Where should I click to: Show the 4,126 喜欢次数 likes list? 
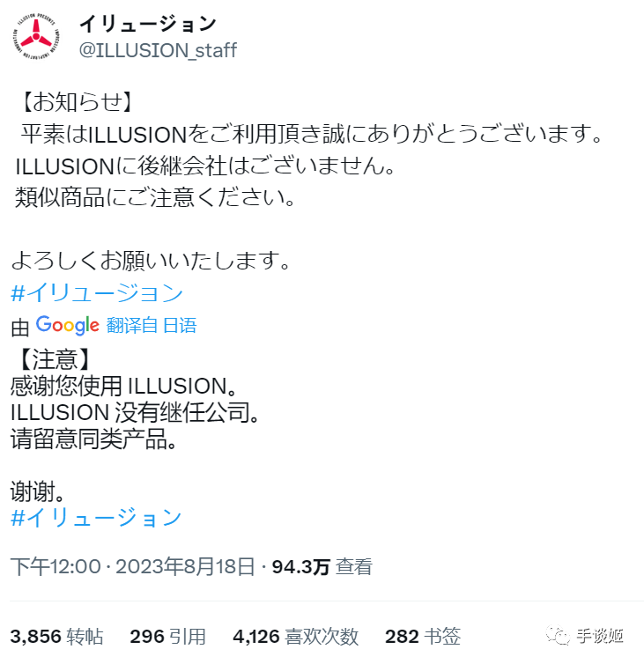point(296,636)
